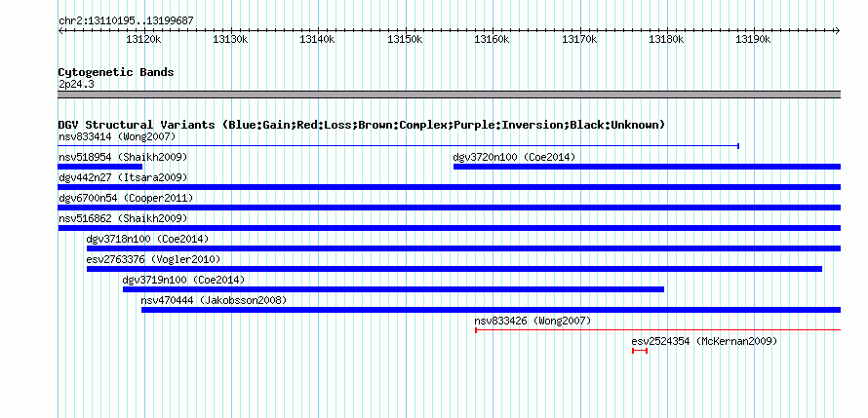This screenshot has height=418, width=868.
Task: Click the DGV Structural Variants track title
Action: (x=362, y=125)
